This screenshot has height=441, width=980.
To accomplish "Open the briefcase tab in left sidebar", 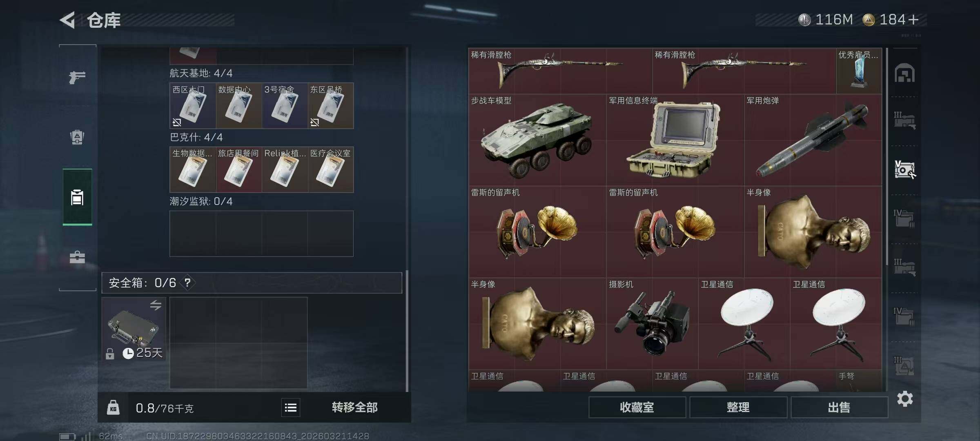I will pyautogui.click(x=77, y=257).
